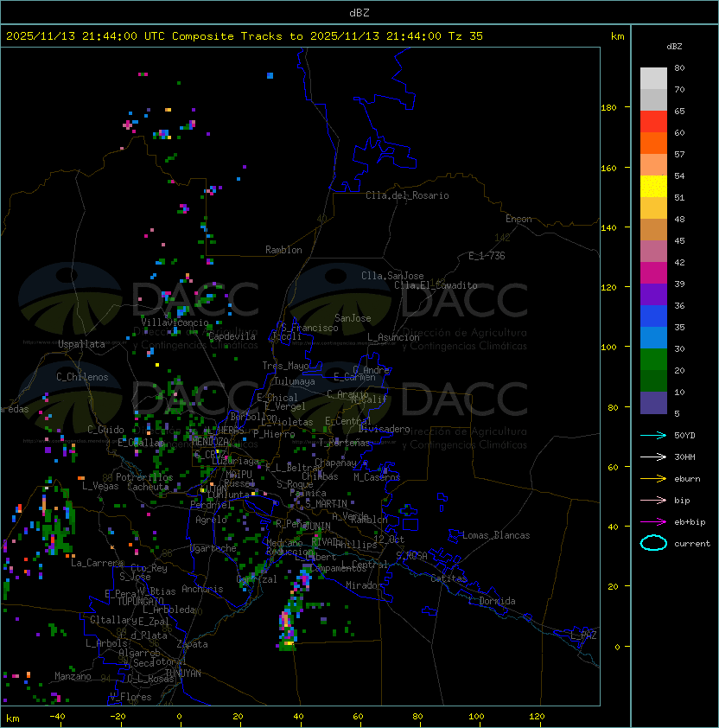Image resolution: width=719 pixels, height=728 pixels.
Task: Click the 'current' legend label
Action: pos(692,543)
